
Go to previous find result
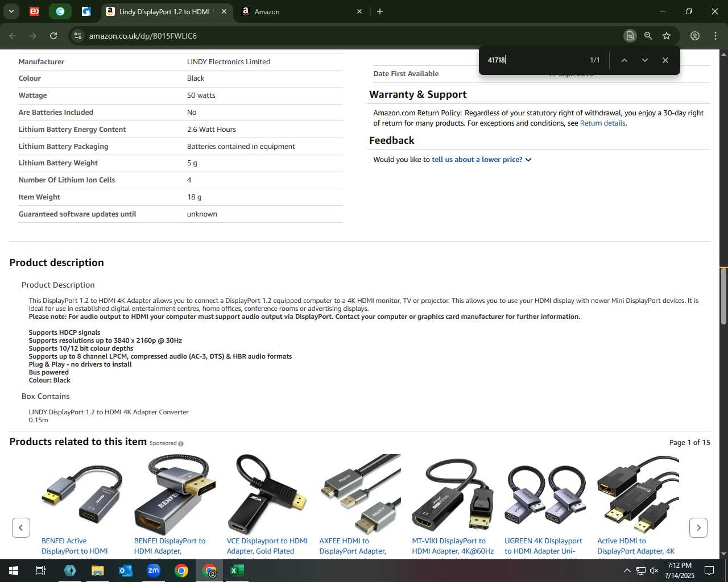(624, 60)
